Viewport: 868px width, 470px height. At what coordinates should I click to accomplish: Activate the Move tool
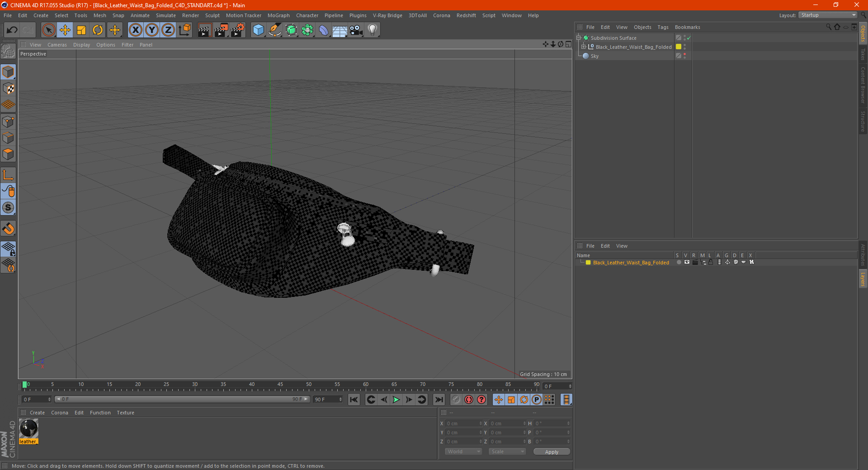[65, 30]
